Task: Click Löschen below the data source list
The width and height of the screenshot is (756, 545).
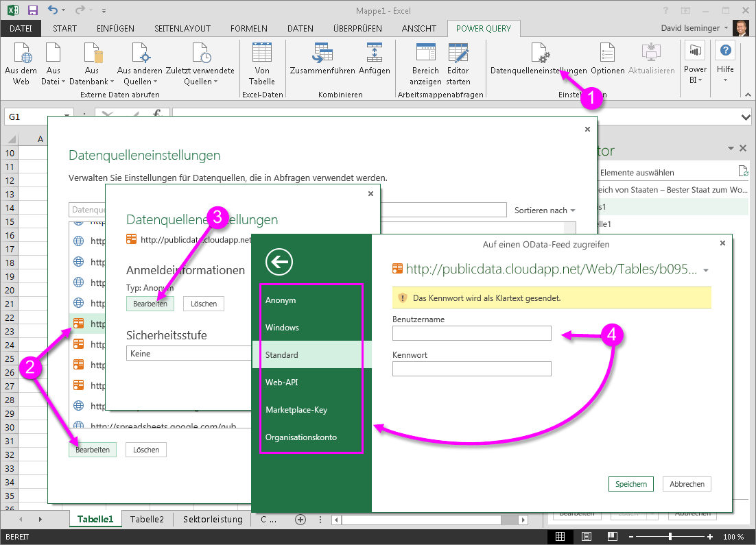Action: tap(146, 450)
